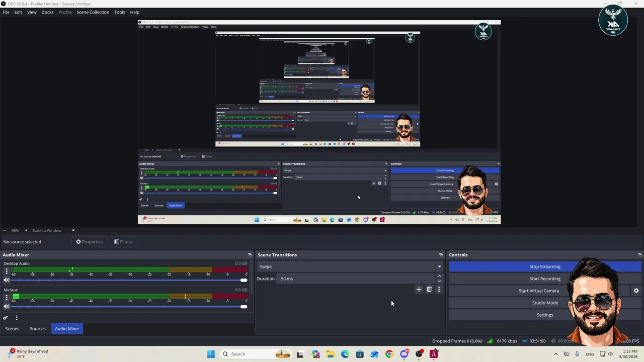Stop the live stream
Image resolution: width=644 pixels, height=362 pixels.
point(545,266)
